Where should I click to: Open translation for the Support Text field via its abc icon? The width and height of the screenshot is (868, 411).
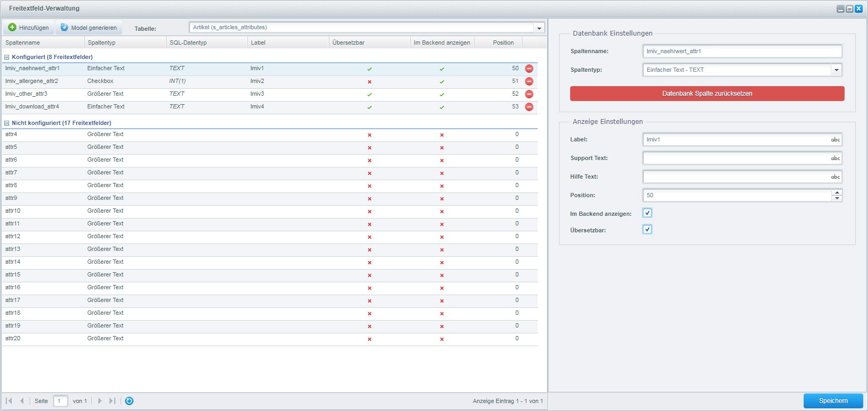(x=836, y=158)
